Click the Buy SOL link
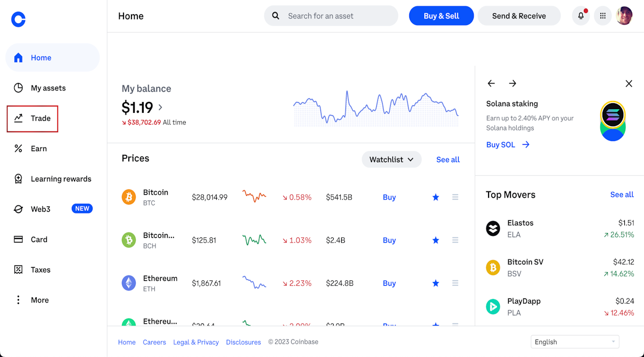 coord(508,145)
